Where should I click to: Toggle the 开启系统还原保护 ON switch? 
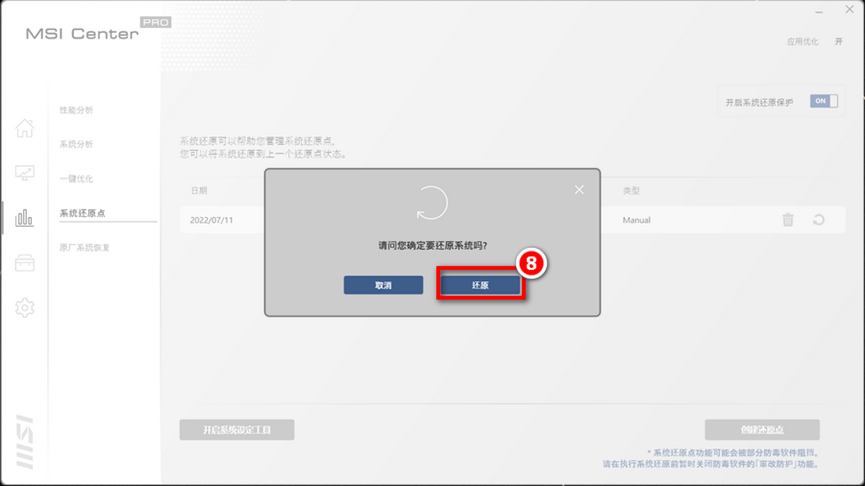[x=823, y=101]
